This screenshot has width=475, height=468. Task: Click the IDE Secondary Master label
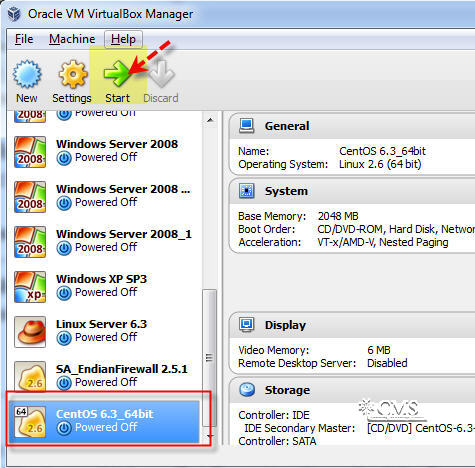[300, 428]
